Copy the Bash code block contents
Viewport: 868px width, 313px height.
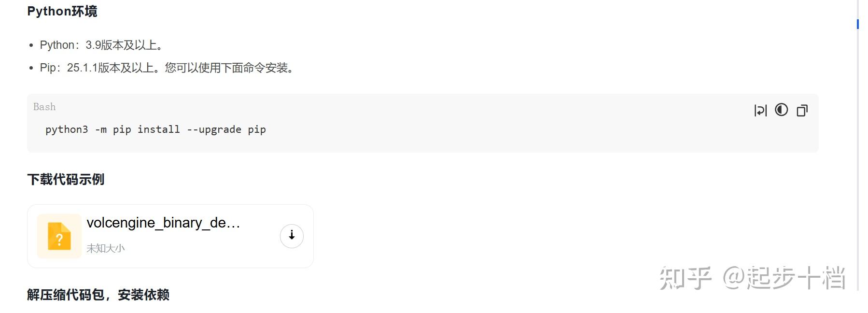click(802, 111)
